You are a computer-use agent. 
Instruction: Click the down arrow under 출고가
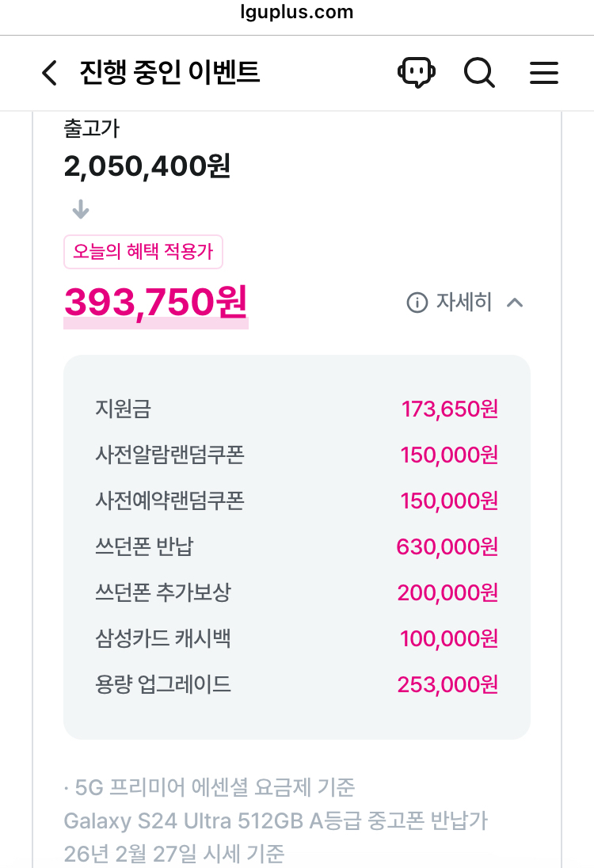pyautogui.click(x=81, y=210)
